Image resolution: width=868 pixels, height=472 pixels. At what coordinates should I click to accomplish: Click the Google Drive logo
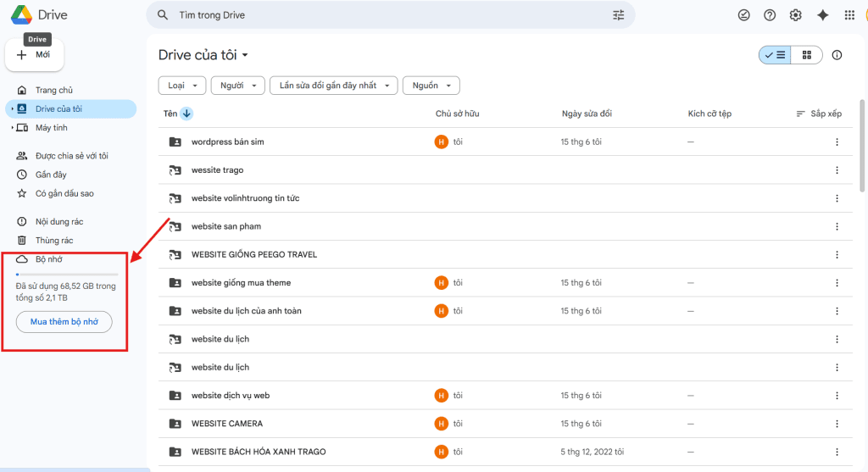point(21,15)
